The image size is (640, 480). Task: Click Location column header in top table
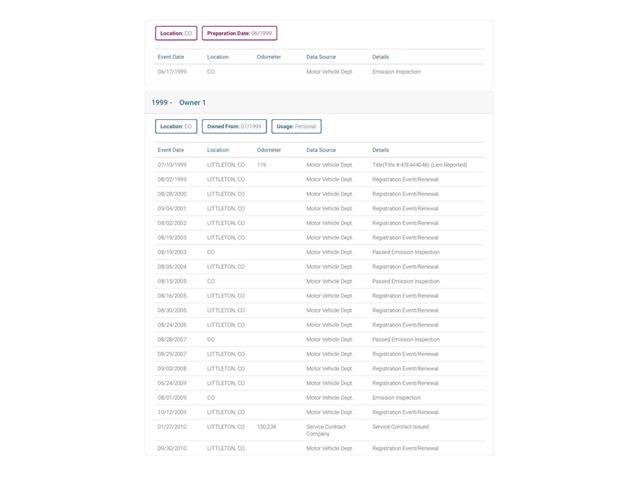(x=218, y=57)
